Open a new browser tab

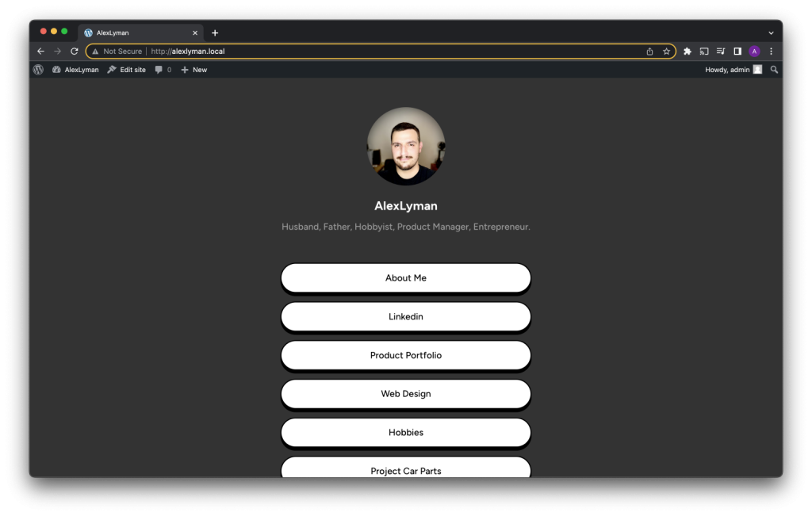[x=215, y=32]
